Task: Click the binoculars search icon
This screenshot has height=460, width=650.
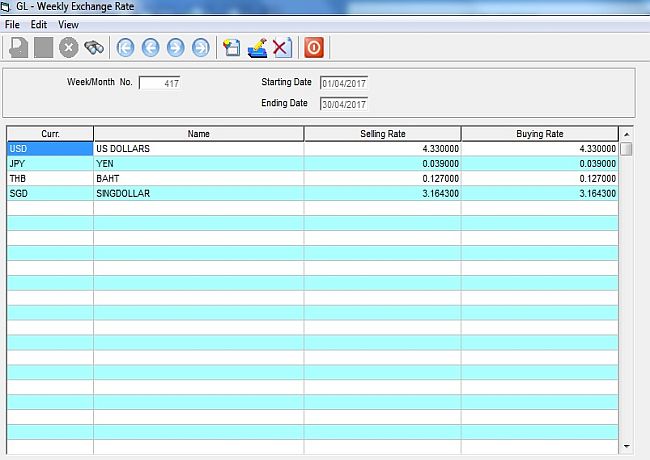Action: [x=94, y=47]
